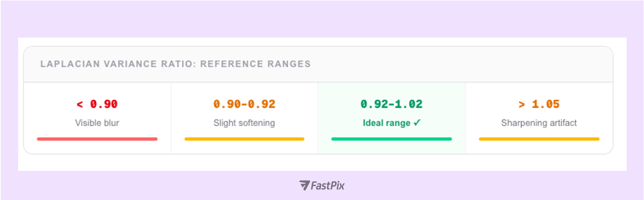Click the green bar under Ideal range

tap(391, 139)
